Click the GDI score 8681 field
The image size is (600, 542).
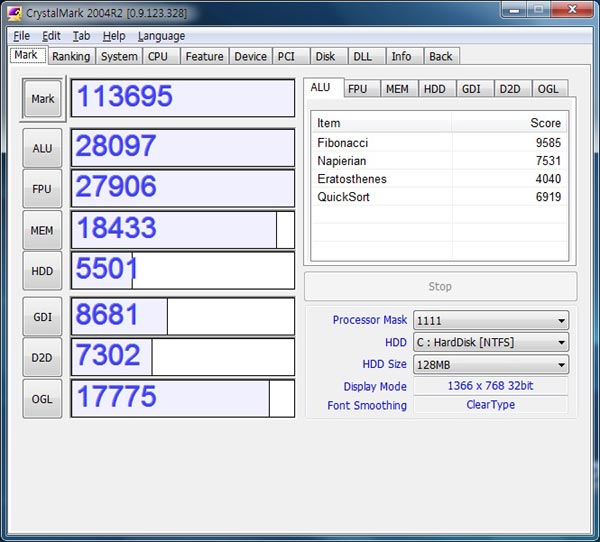[183, 316]
